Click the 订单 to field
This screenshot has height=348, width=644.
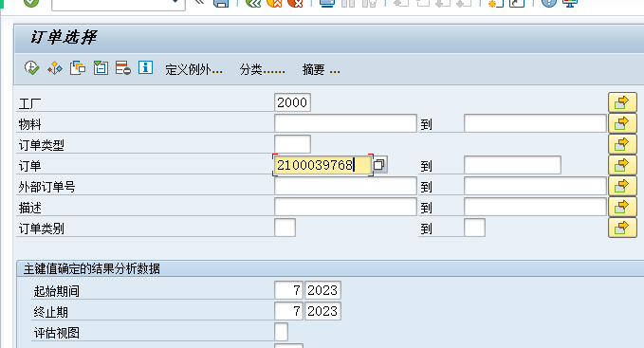pyautogui.click(x=512, y=165)
